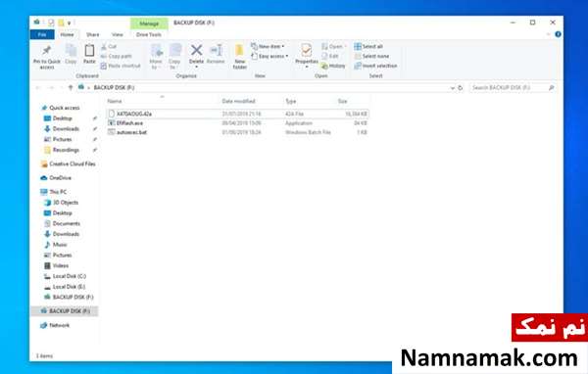Screen dimensions: 588x374
Task: Sort by the Type column header
Action: coord(291,101)
